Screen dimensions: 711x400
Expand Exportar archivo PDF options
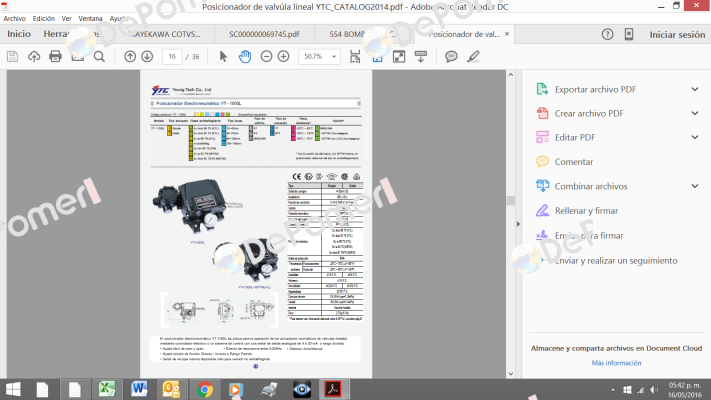pyautogui.click(x=695, y=89)
